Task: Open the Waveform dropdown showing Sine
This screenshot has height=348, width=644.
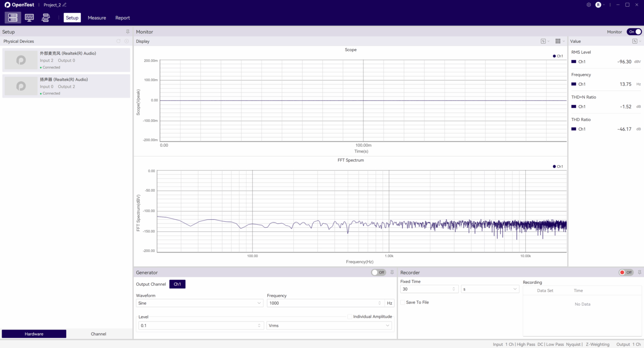Action: [199, 303]
